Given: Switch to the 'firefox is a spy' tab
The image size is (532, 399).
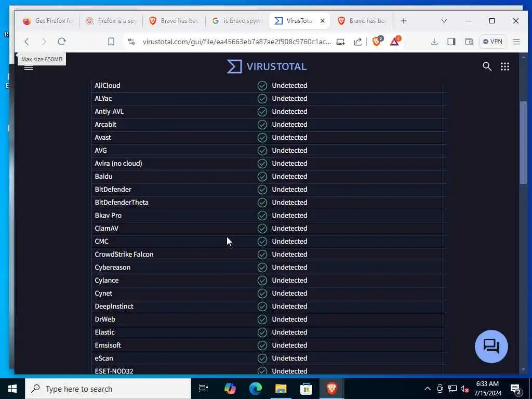Looking at the screenshot, I should (x=111, y=21).
